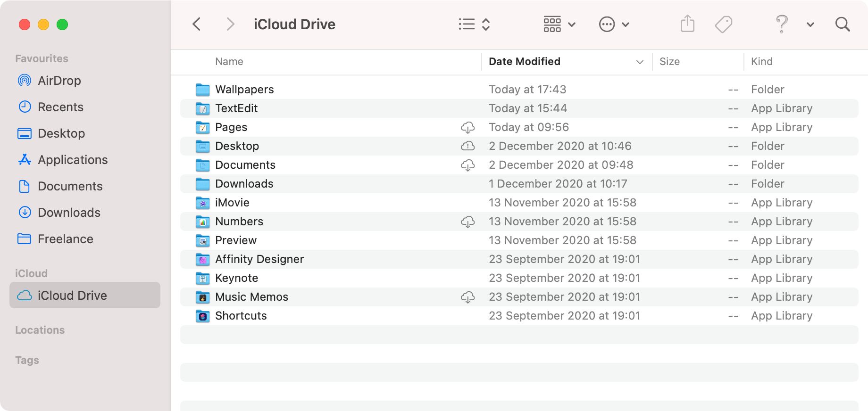Select Documents in the Favourites sidebar
The height and width of the screenshot is (411, 868).
(x=85, y=186)
